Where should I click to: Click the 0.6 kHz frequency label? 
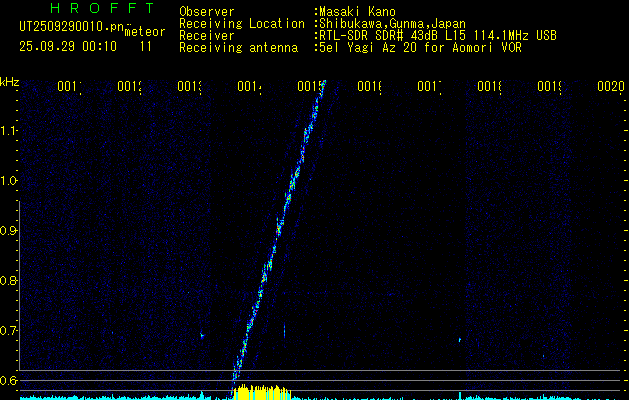click(x=9, y=380)
